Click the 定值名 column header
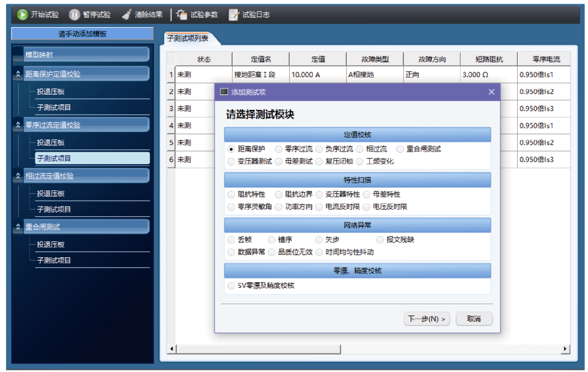The height and width of the screenshot is (372, 588). click(x=261, y=59)
